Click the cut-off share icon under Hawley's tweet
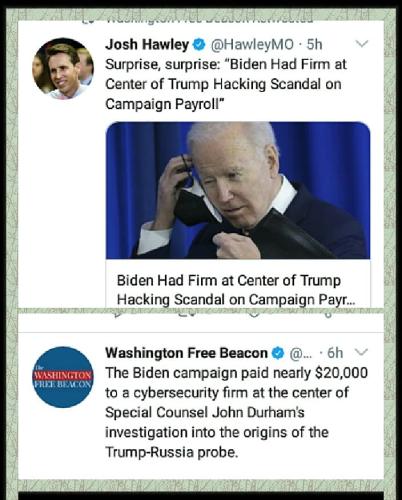Screen dimensions: 402x500 [x=328, y=314]
